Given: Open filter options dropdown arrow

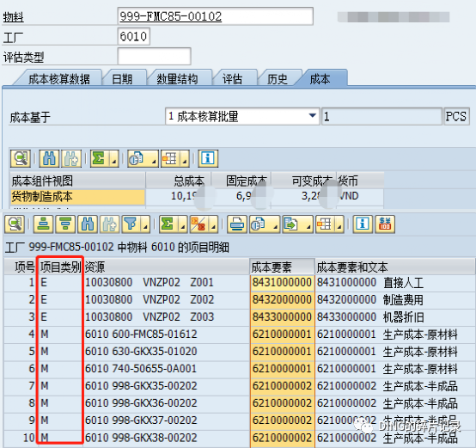Looking at the screenshot, I should tap(145, 224).
